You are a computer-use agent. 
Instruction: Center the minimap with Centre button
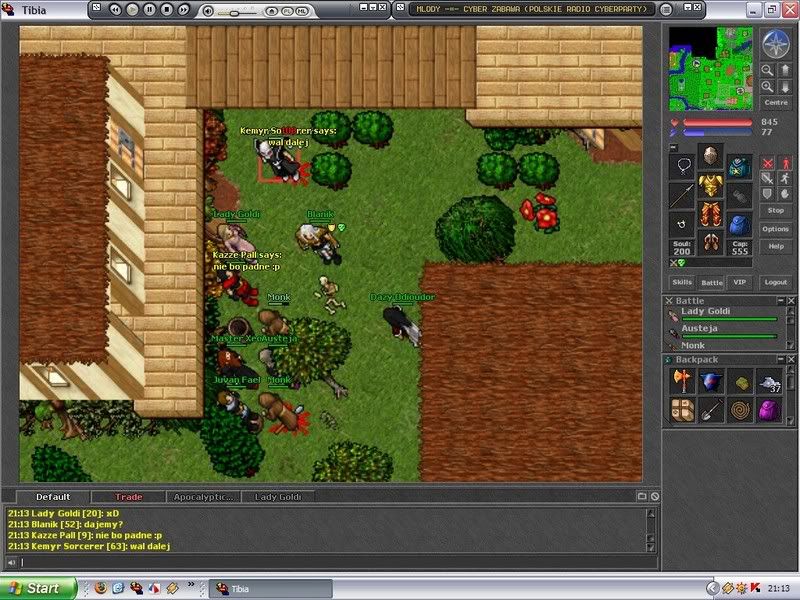[x=776, y=103]
